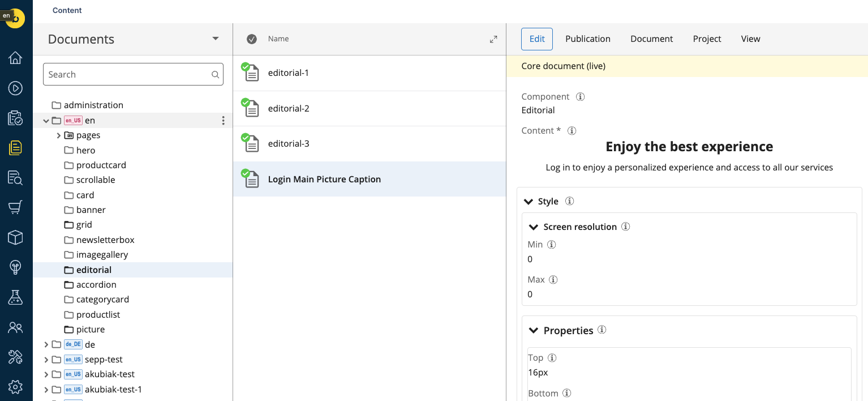Screen dimensions: 868x401
Task: Select the productlist folder
Action: coord(98,314)
